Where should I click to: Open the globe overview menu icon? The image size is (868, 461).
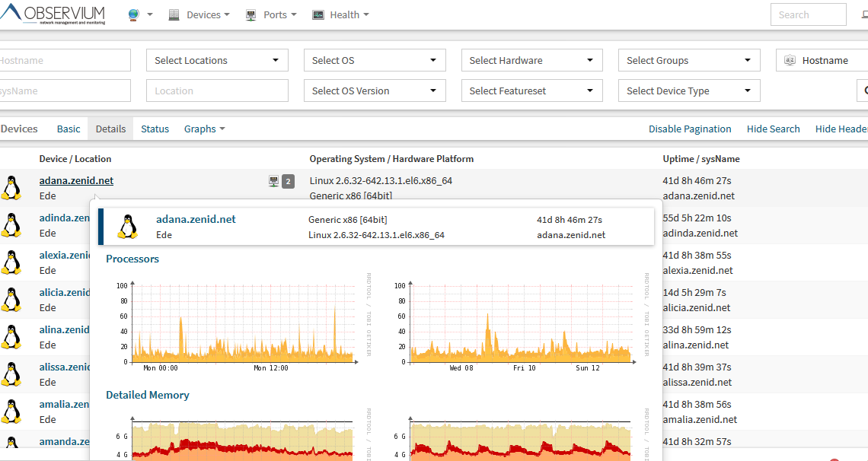(x=133, y=15)
